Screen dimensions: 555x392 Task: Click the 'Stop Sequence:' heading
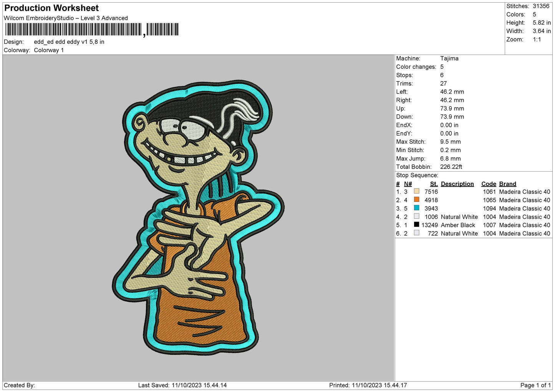pyautogui.click(x=417, y=175)
